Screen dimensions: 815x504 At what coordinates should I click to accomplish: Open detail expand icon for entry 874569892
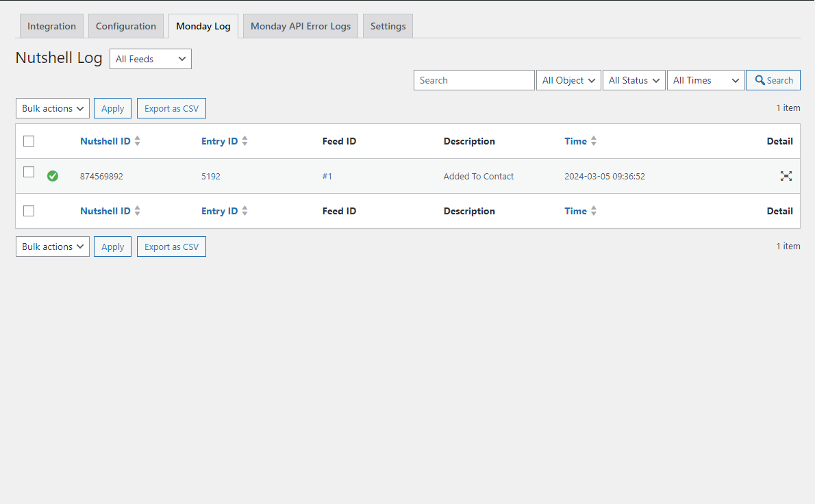[x=786, y=176]
